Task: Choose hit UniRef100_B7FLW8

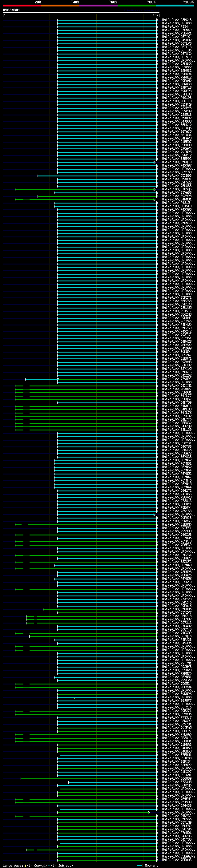Action: click(x=176, y=94)
